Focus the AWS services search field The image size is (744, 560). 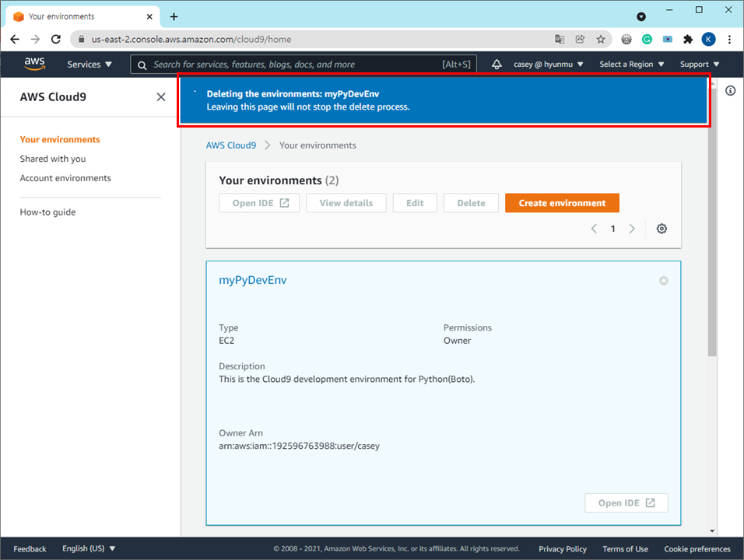coord(304,65)
